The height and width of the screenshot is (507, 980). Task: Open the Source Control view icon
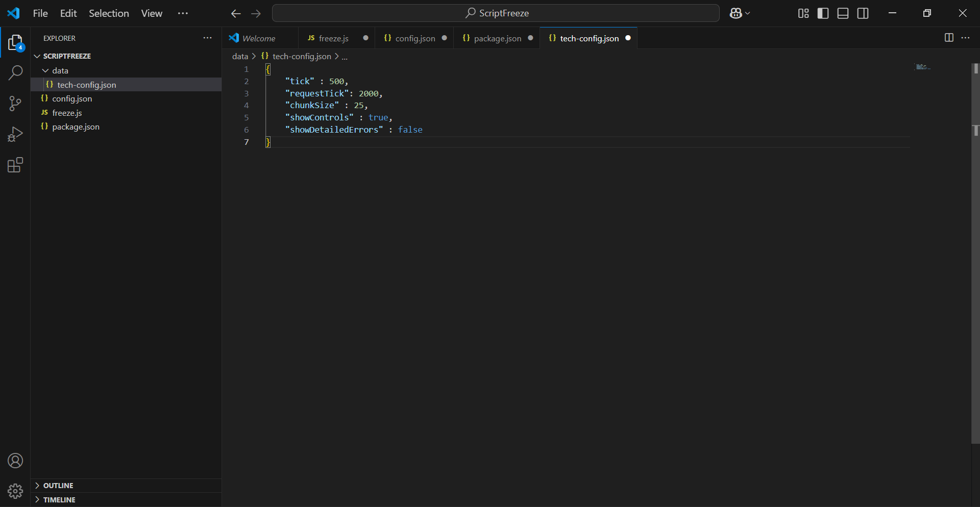15,104
